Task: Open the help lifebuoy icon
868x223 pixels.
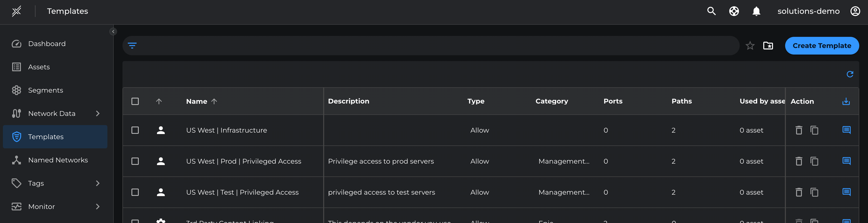Action: point(734,11)
